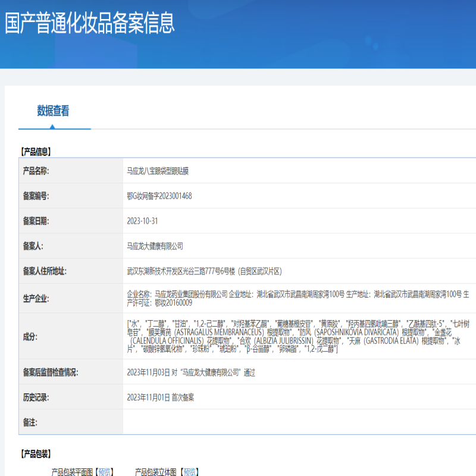
Task: Click the 备注 row label
Action: 30,422
